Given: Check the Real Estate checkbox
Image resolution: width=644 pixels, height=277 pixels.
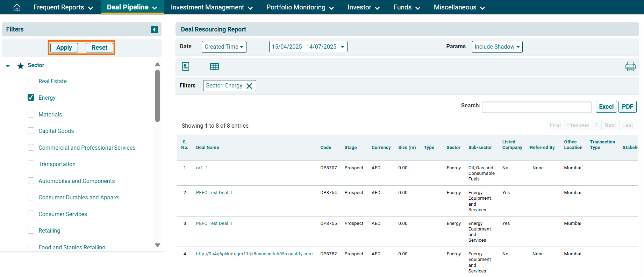Looking at the screenshot, I should pyautogui.click(x=31, y=81).
